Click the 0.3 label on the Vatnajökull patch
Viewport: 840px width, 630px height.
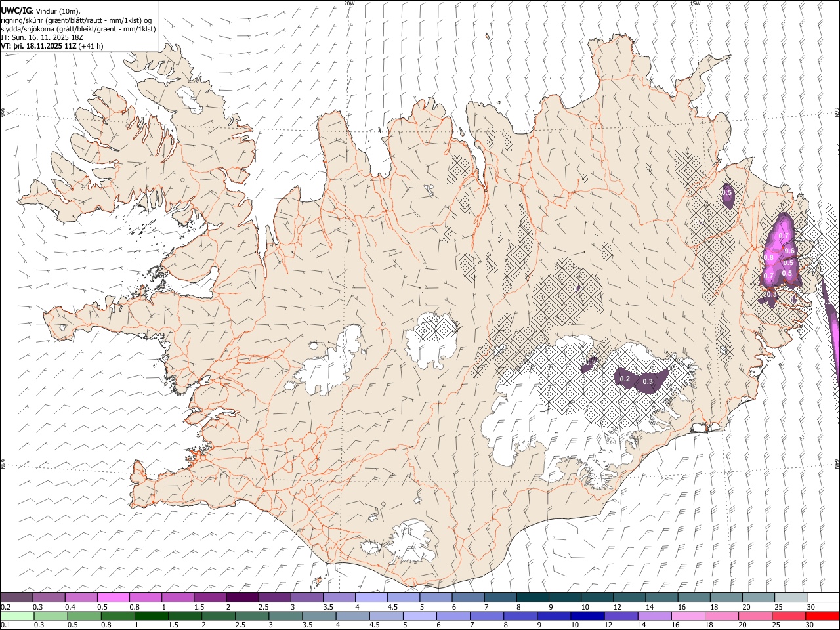pyautogui.click(x=648, y=381)
